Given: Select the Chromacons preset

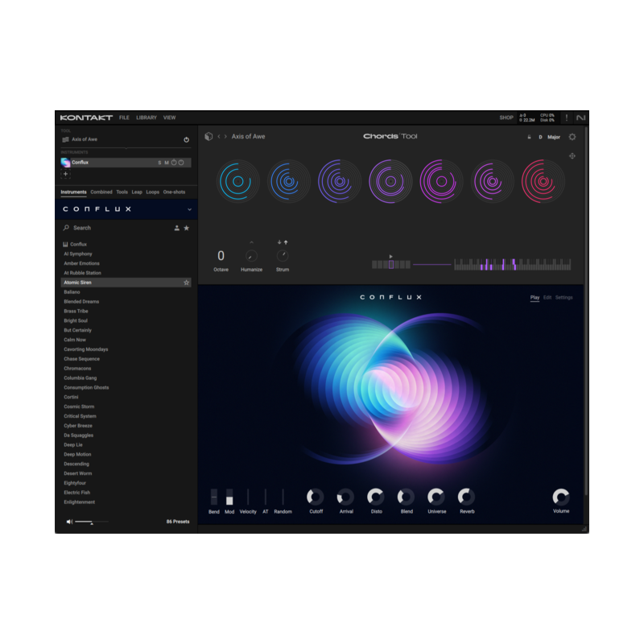Looking at the screenshot, I should pos(77,369).
